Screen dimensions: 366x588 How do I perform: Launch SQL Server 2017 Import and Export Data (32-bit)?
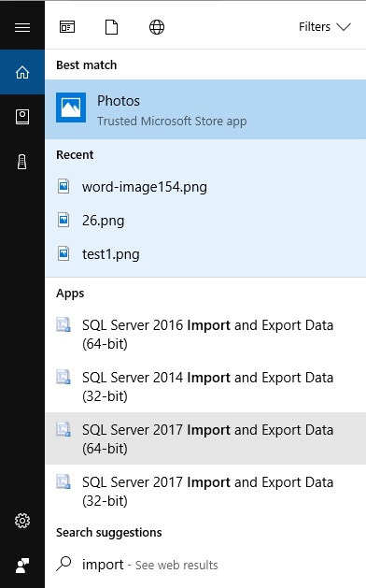[205, 491]
